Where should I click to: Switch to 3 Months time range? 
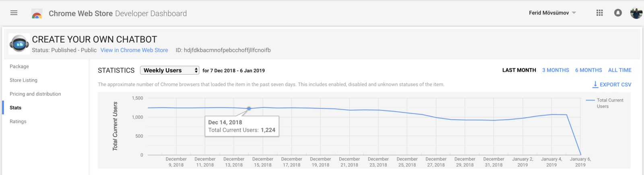pos(555,70)
